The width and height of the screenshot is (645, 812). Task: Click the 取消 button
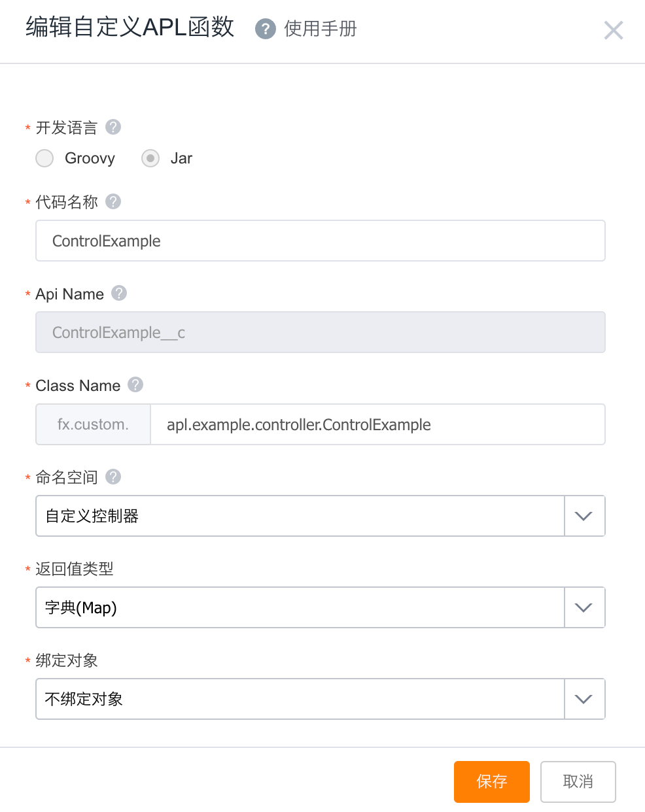pyautogui.click(x=578, y=781)
